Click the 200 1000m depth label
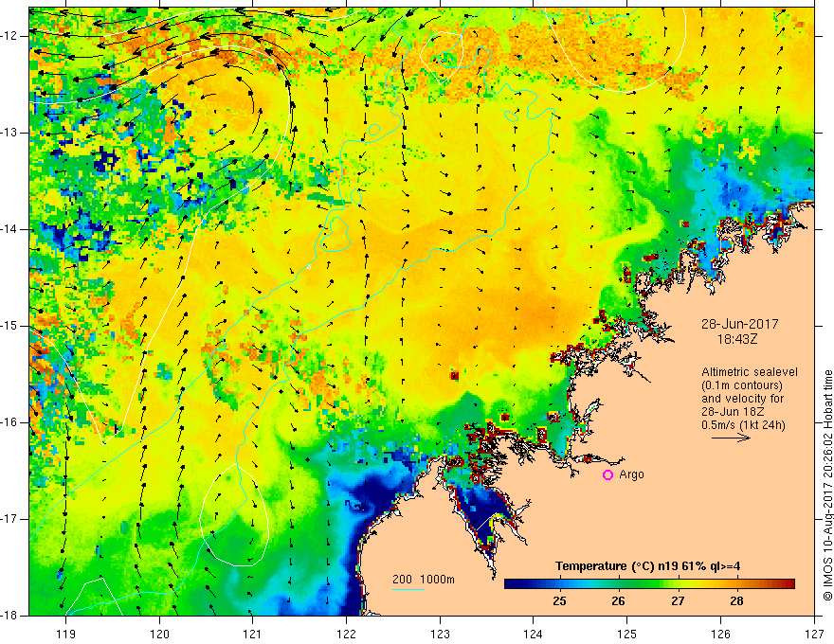834x644 pixels. click(x=424, y=580)
